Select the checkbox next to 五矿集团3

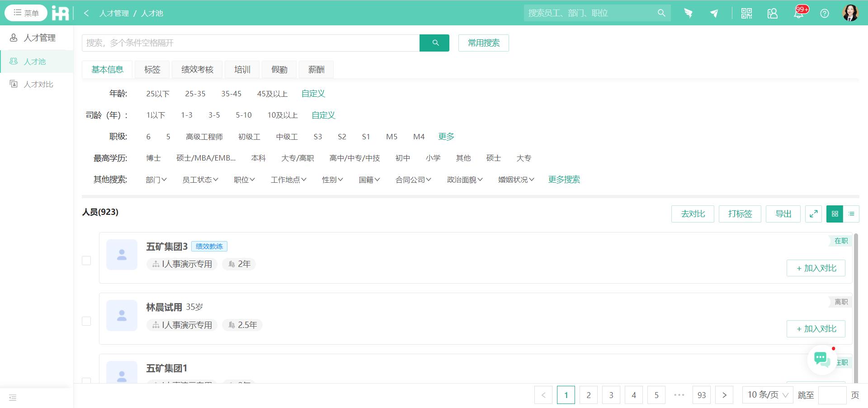(86, 260)
